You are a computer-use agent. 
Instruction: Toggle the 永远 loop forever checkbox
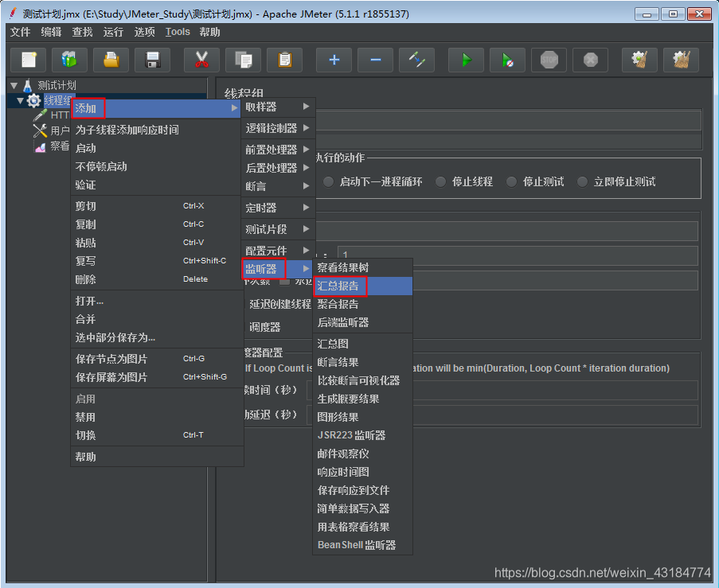(285, 282)
